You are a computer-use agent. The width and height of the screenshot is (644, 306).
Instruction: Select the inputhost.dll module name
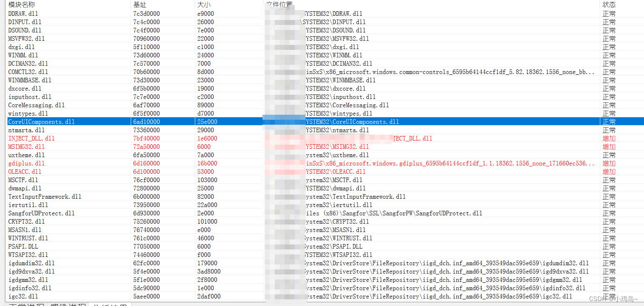(x=30, y=96)
